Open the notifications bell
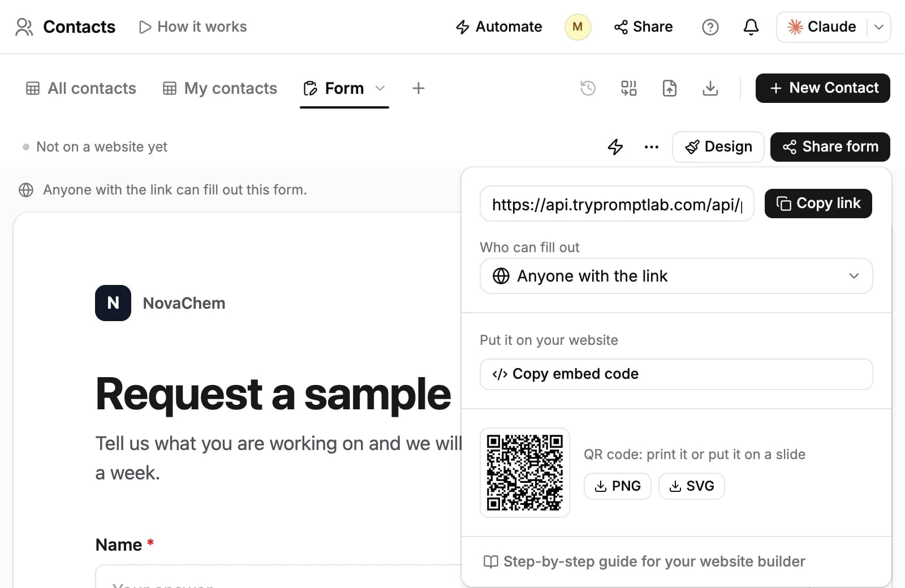The image size is (905, 588). tap(751, 27)
